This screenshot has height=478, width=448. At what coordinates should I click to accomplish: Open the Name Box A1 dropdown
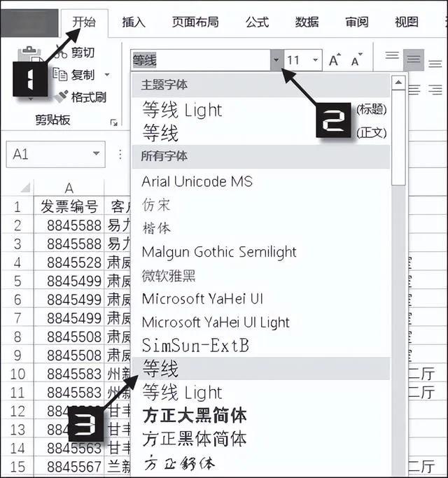coord(96,154)
